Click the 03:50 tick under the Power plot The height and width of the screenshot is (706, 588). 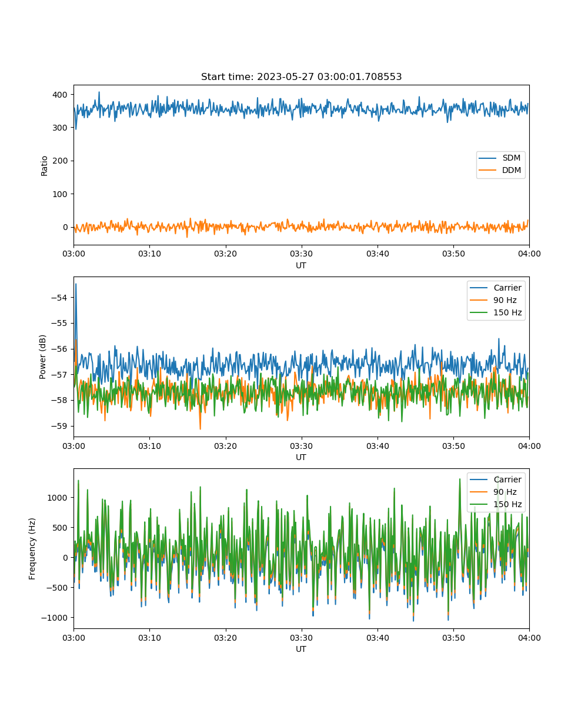[453, 445]
